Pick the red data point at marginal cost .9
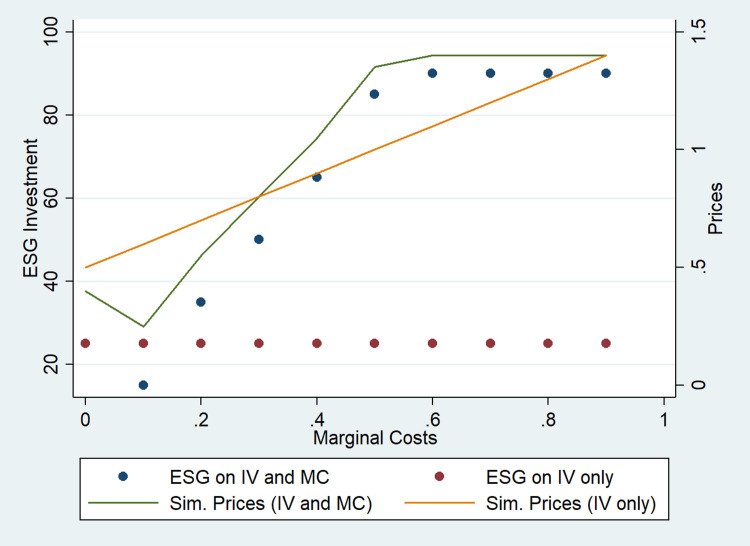Image resolution: width=750 pixels, height=546 pixels. click(x=606, y=343)
